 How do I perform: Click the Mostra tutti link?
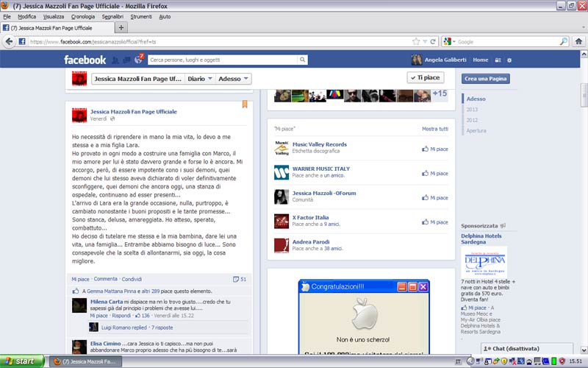click(x=434, y=129)
